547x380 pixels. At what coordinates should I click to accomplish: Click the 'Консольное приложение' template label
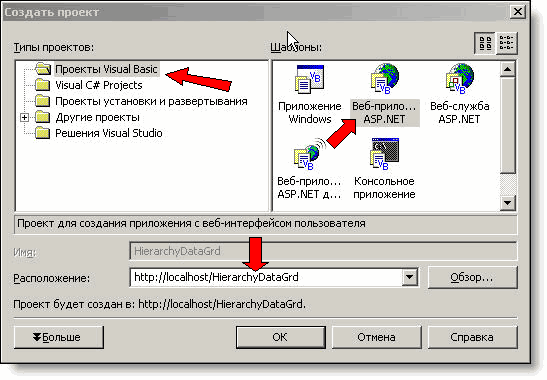pyautogui.click(x=384, y=188)
